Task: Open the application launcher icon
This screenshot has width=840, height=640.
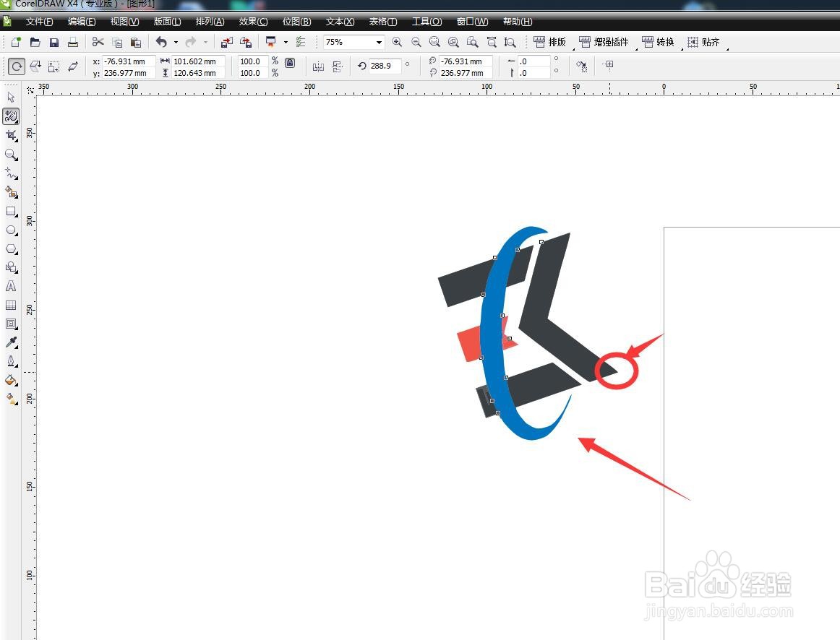Action: click(x=271, y=42)
